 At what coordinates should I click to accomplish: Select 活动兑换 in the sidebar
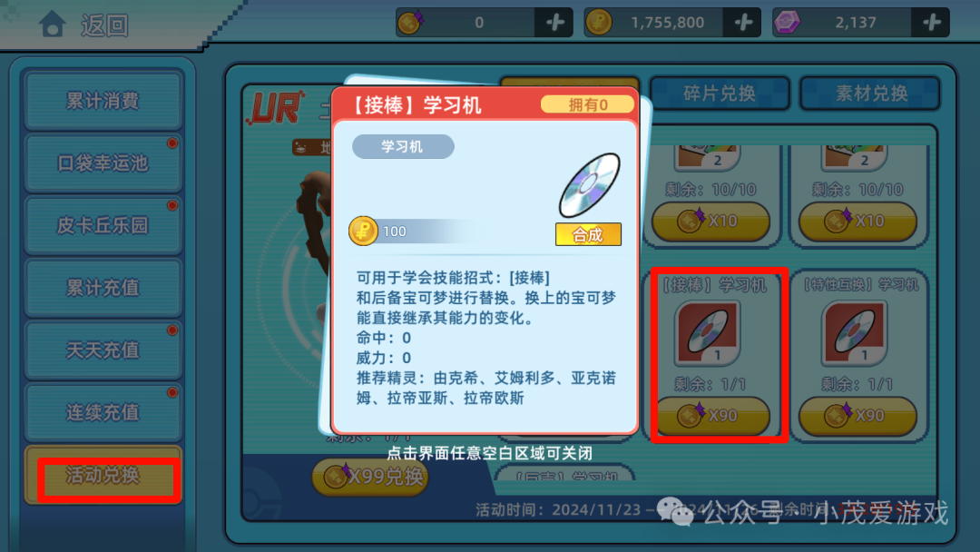coord(103,476)
